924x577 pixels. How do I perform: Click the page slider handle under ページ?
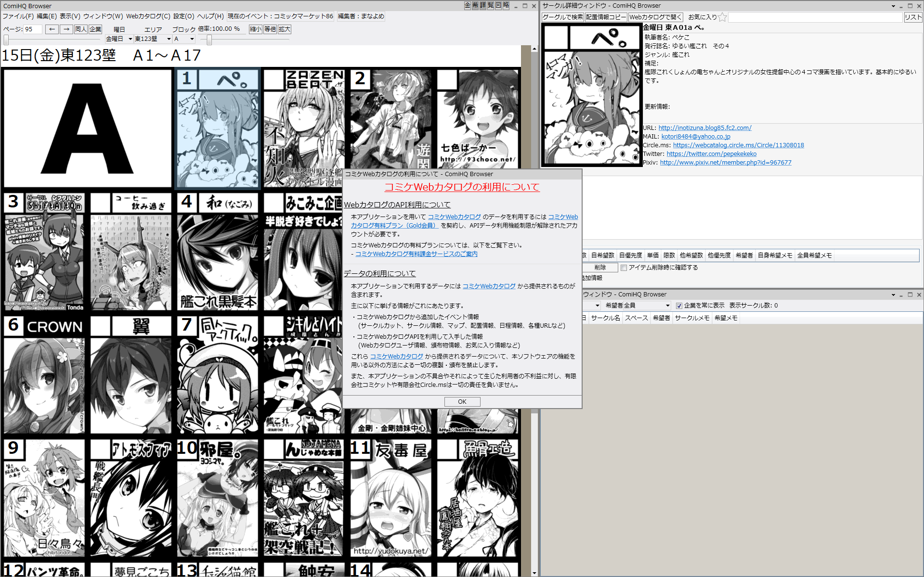pyautogui.click(x=6, y=39)
